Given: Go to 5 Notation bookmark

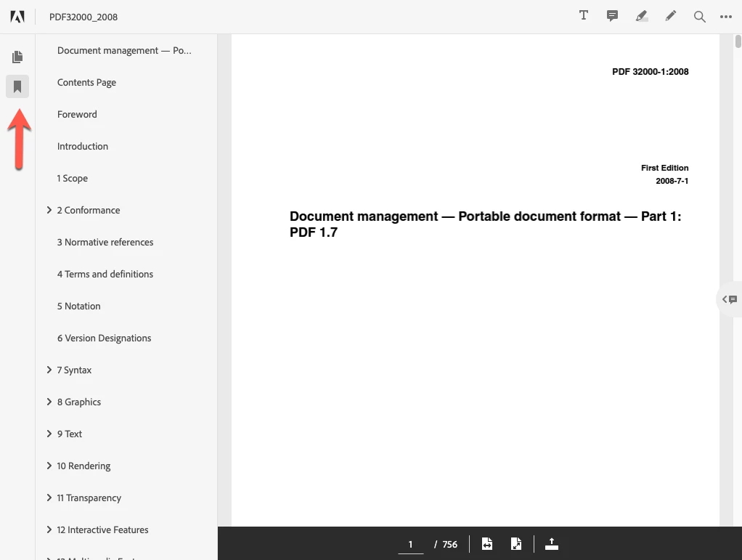Looking at the screenshot, I should pyautogui.click(x=78, y=306).
